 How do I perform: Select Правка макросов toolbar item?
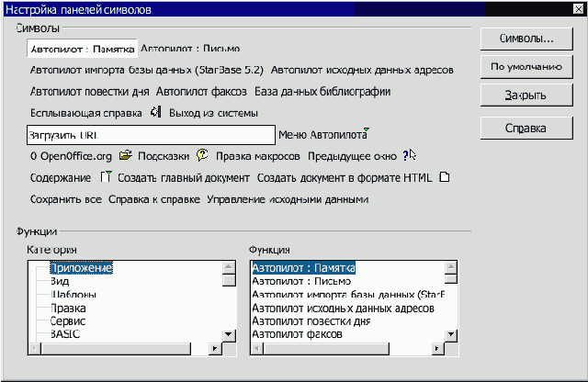pos(257,156)
